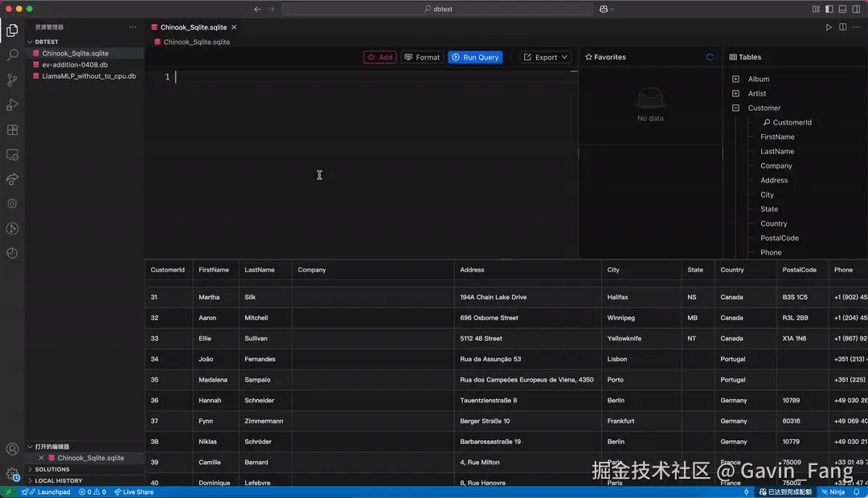868x498 pixels.
Task: Toggle the bottom panel layout icon
Action: click(842, 9)
